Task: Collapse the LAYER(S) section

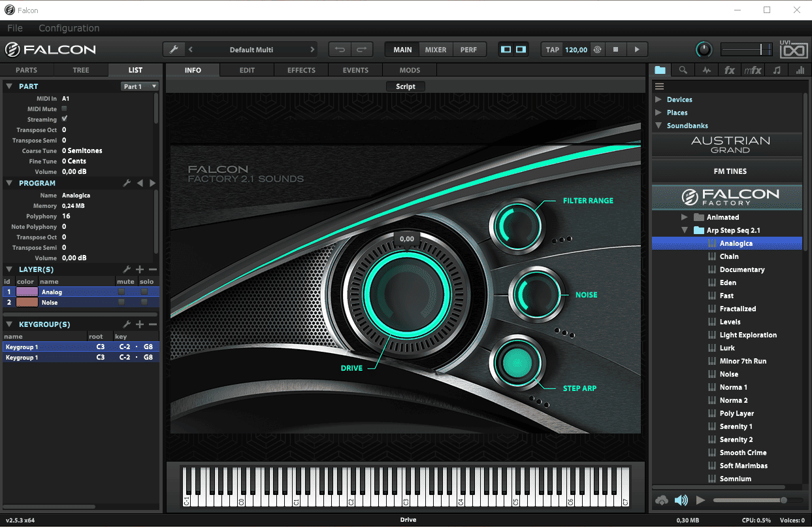Action: 9,269
